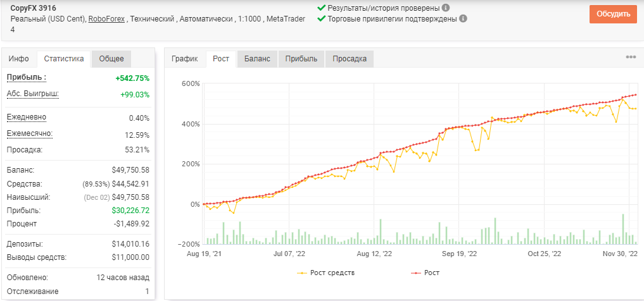This screenshot has height=301, width=644.
Task: Click the $30,226.72 profit amount
Action: (x=130, y=211)
